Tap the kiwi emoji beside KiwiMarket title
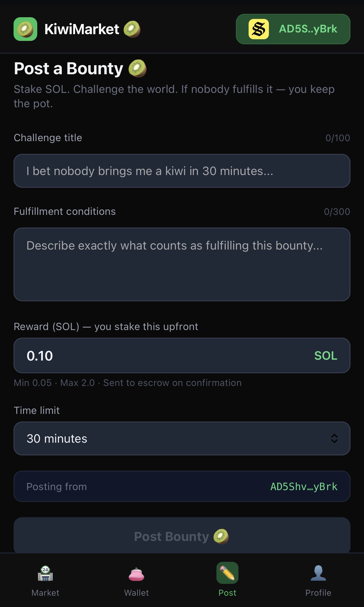 pyautogui.click(x=132, y=29)
